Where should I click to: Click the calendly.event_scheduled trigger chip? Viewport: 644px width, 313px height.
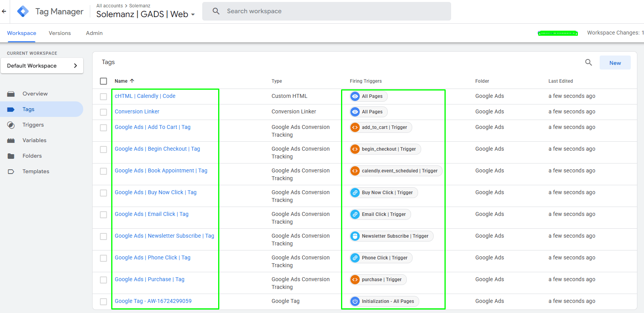pyautogui.click(x=395, y=171)
